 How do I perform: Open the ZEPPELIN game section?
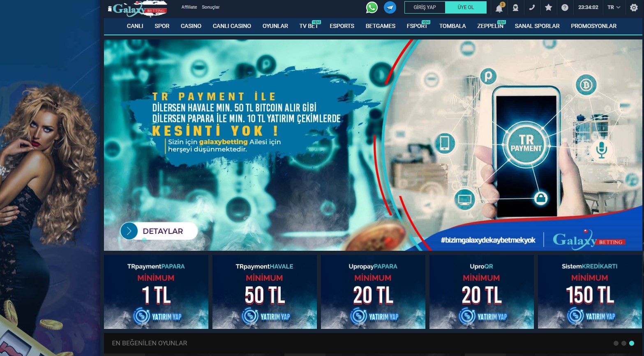[491, 25]
